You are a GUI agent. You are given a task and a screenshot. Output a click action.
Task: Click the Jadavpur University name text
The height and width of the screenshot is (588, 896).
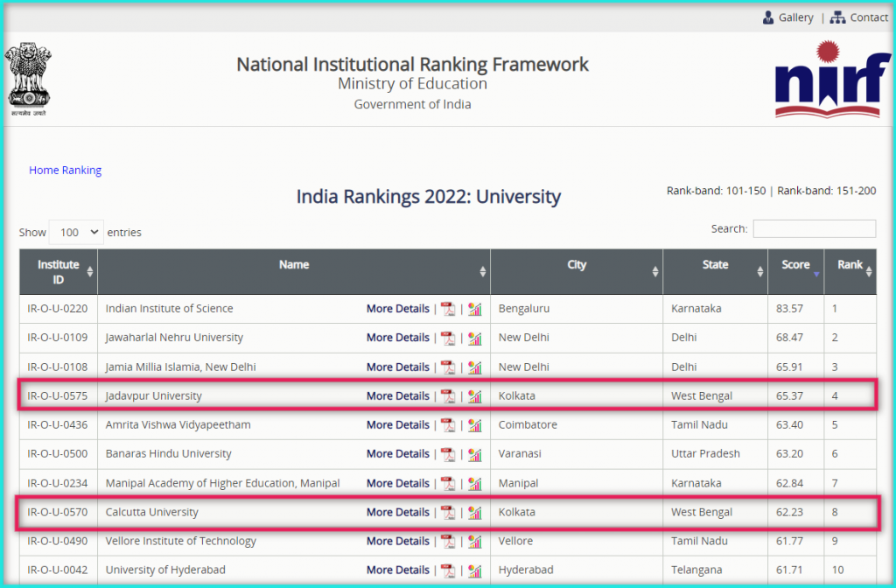click(154, 396)
